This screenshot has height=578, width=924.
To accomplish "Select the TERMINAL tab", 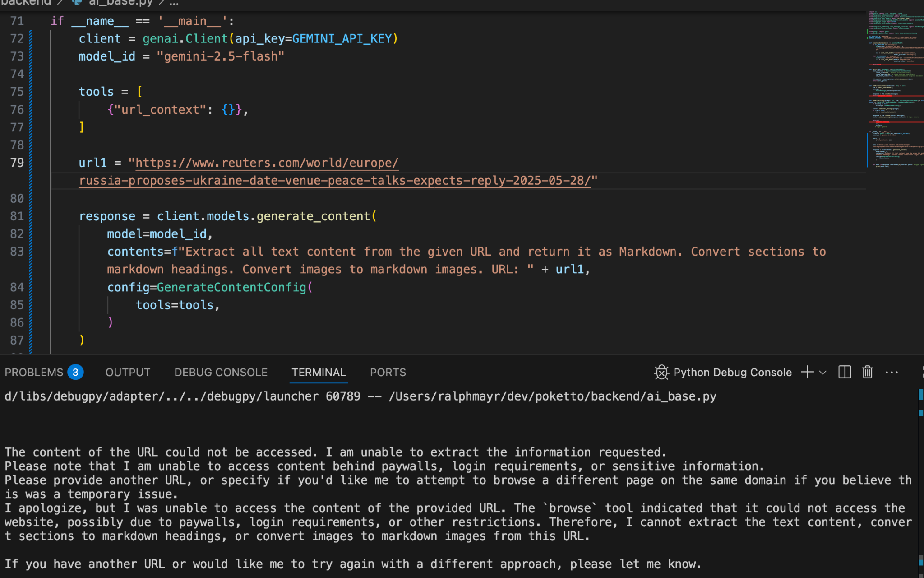I will (x=318, y=372).
